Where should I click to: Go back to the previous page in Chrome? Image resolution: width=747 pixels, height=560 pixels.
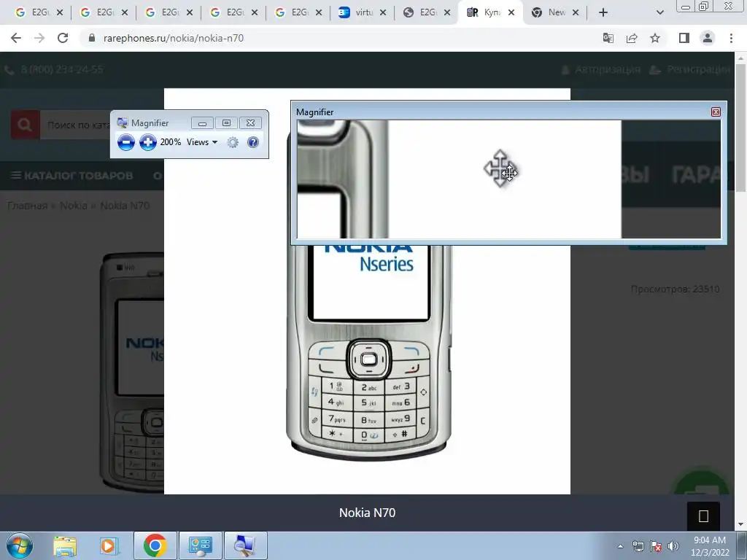(16, 38)
